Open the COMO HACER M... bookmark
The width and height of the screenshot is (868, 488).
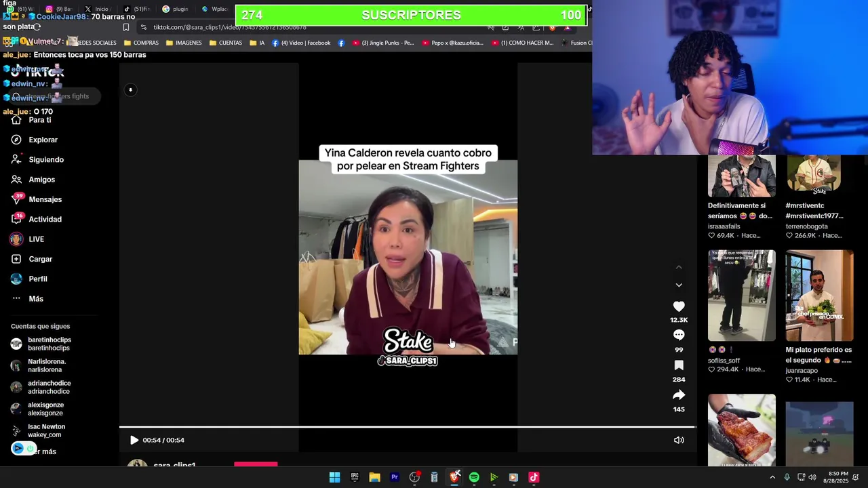523,43
